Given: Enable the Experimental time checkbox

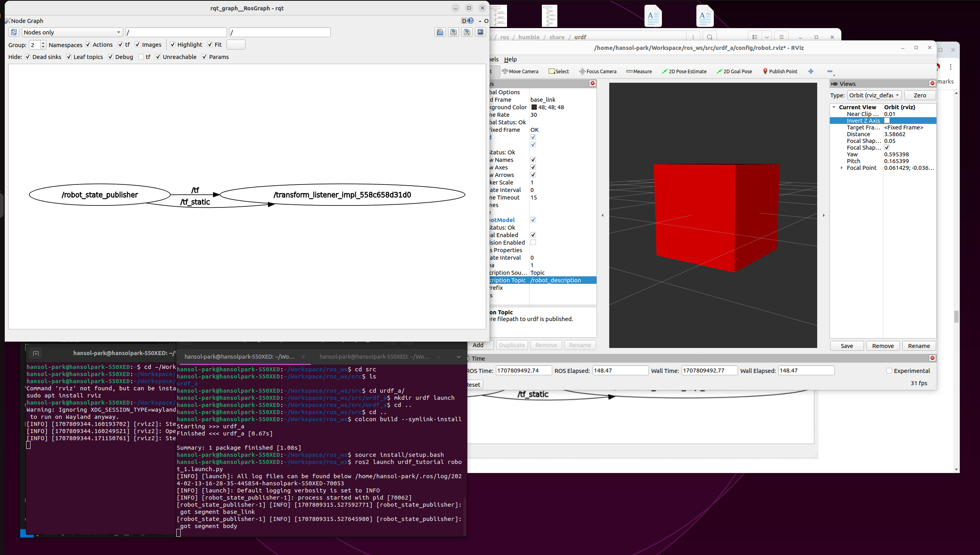Looking at the screenshot, I should (889, 371).
